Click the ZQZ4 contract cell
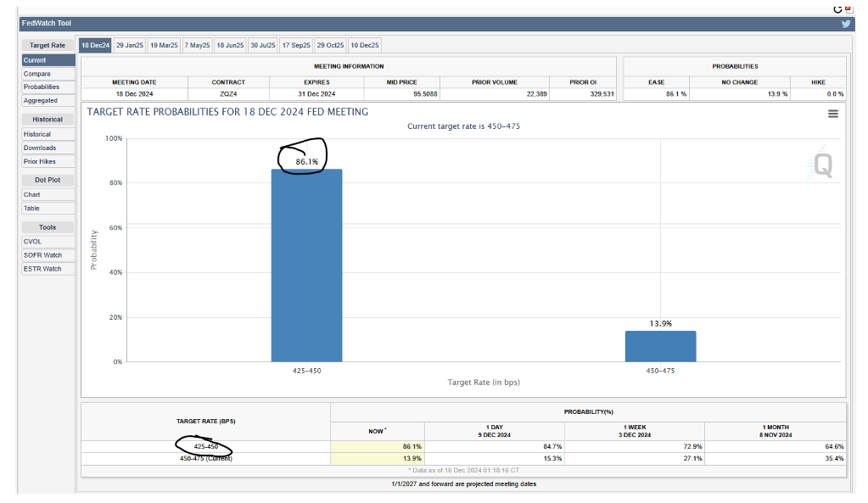This screenshot has height=503, width=868. coord(228,94)
